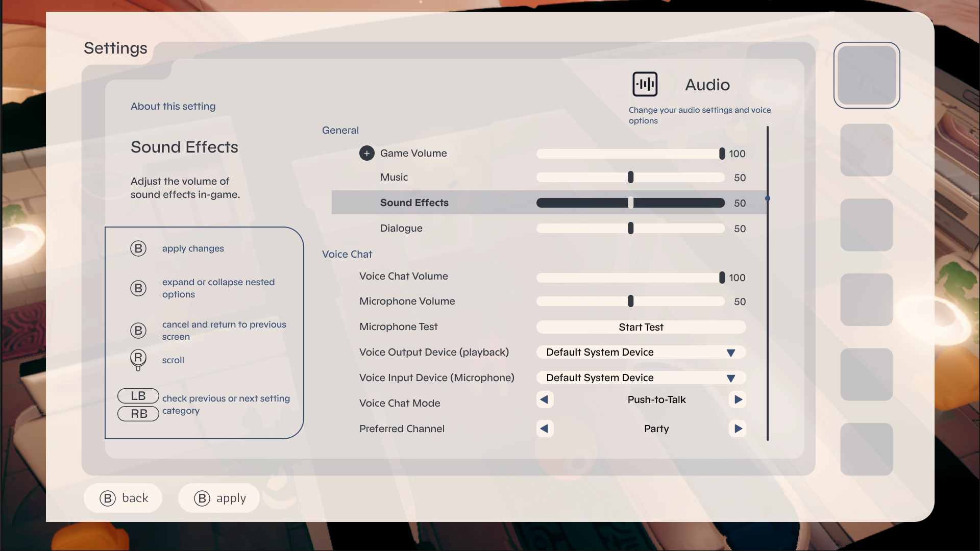Click the B button icon next to apply changes
980x551 pixels.
coord(138,248)
